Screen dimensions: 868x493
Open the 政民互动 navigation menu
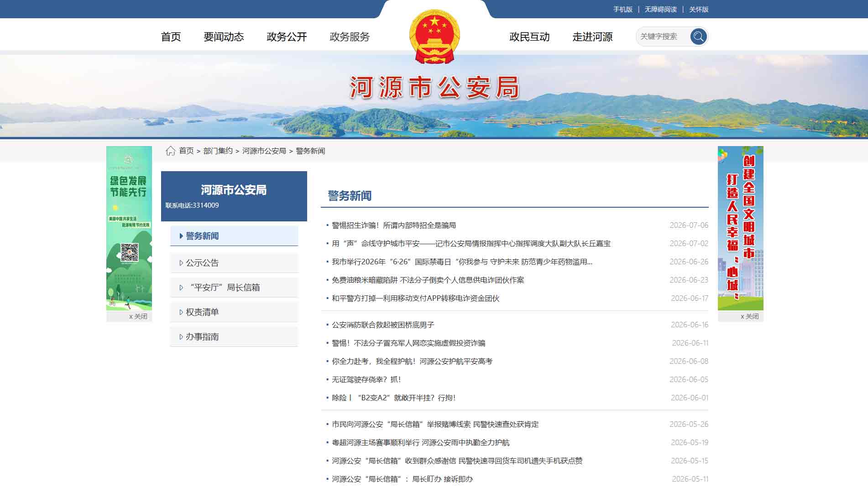click(529, 37)
